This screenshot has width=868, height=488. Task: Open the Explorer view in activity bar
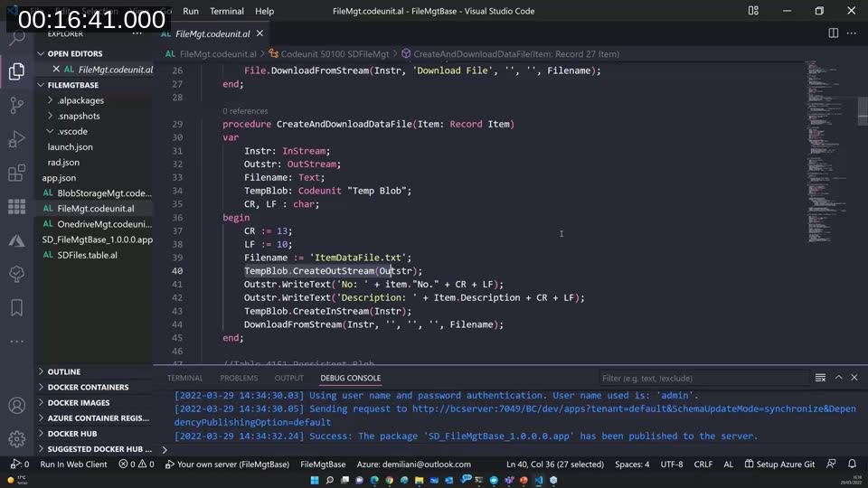(16, 70)
